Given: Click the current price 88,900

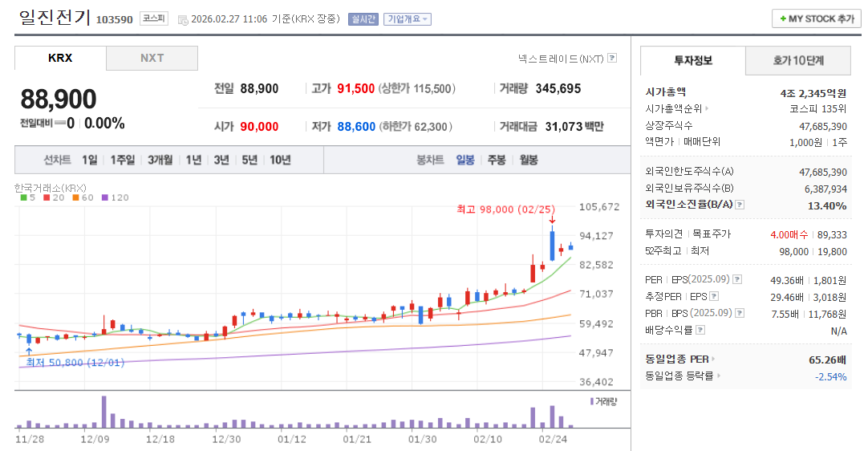Looking at the screenshot, I should (58, 100).
